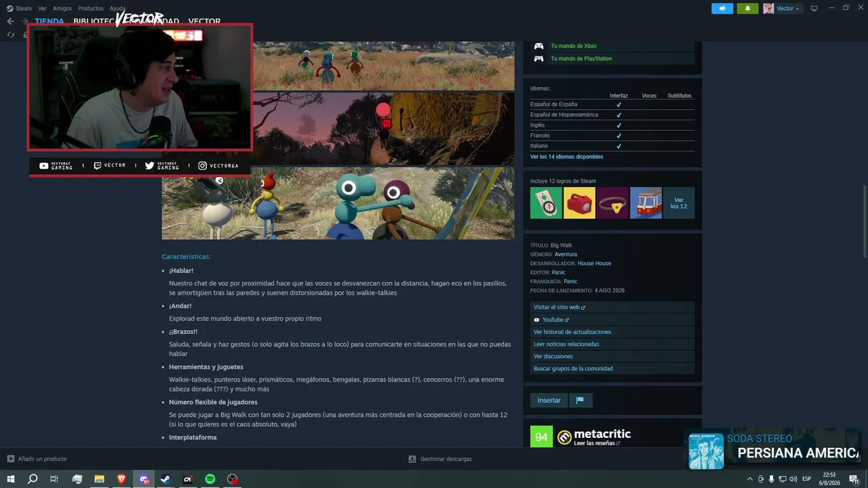
Task: Open Spotify from the taskbar
Action: pyautogui.click(x=210, y=479)
